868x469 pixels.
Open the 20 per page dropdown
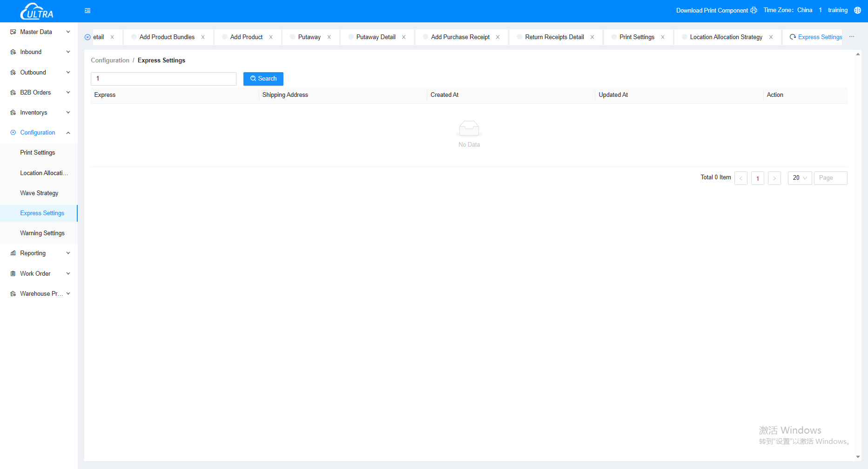tap(800, 178)
